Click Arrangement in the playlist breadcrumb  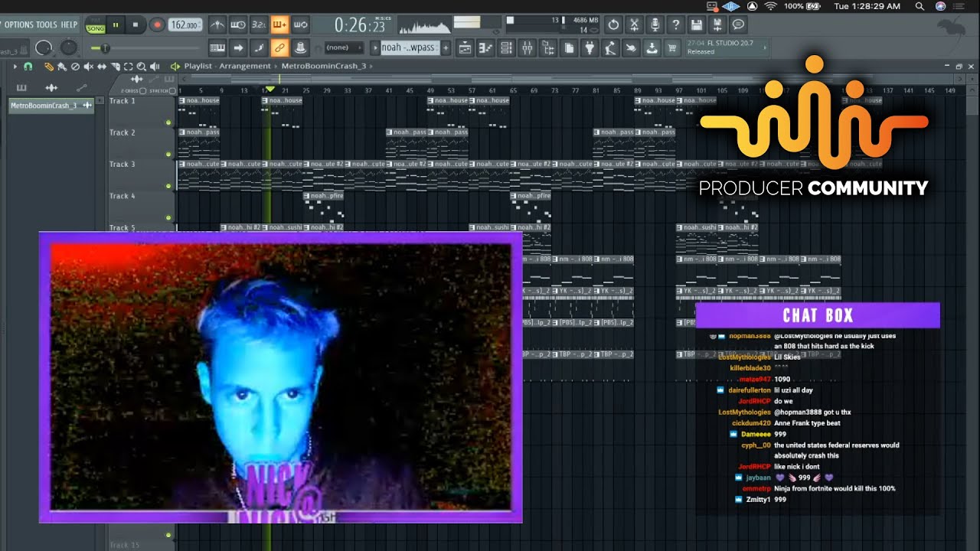[x=247, y=67]
